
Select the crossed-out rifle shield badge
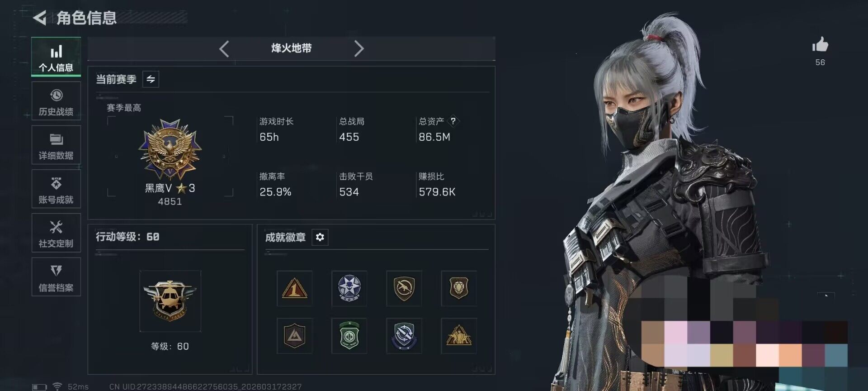coord(404,288)
